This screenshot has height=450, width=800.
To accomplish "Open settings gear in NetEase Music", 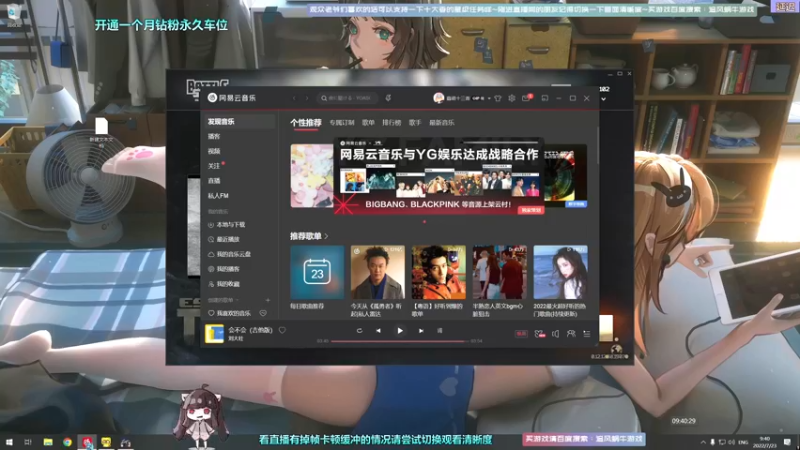I will click(x=512, y=98).
